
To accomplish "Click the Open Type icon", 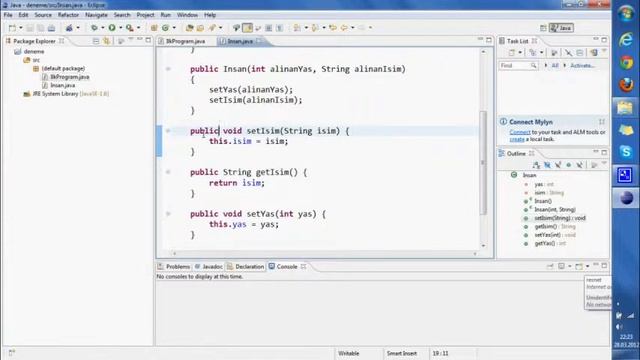I will [189, 28].
